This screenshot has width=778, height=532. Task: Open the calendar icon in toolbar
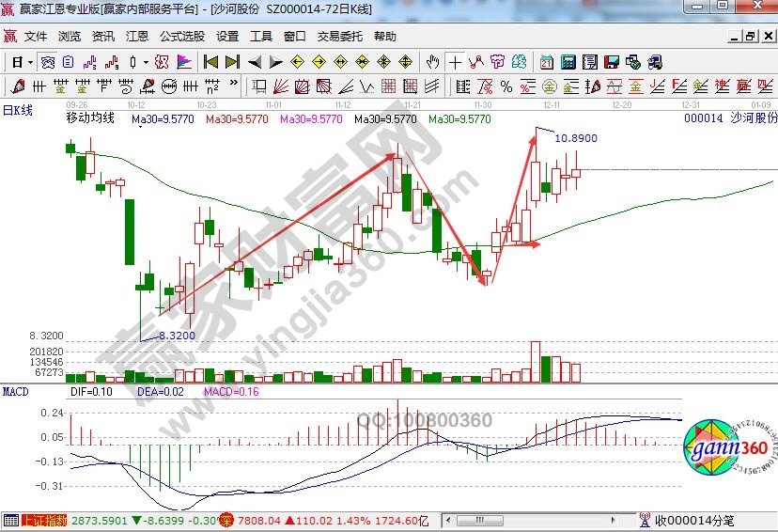(x=547, y=62)
